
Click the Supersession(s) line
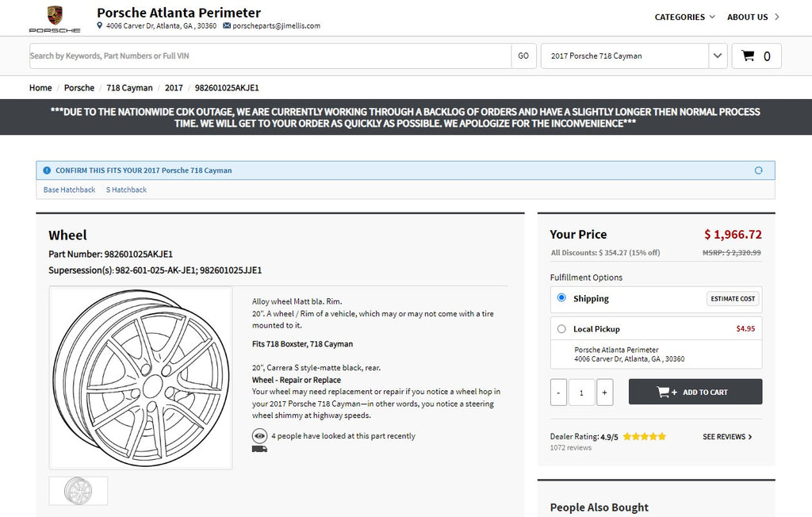point(155,270)
